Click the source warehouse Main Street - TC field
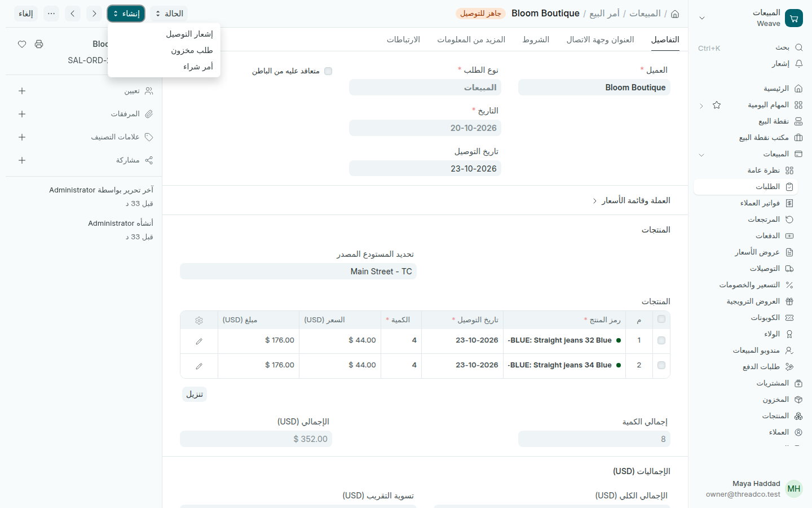This screenshot has width=812, height=508. (298, 271)
